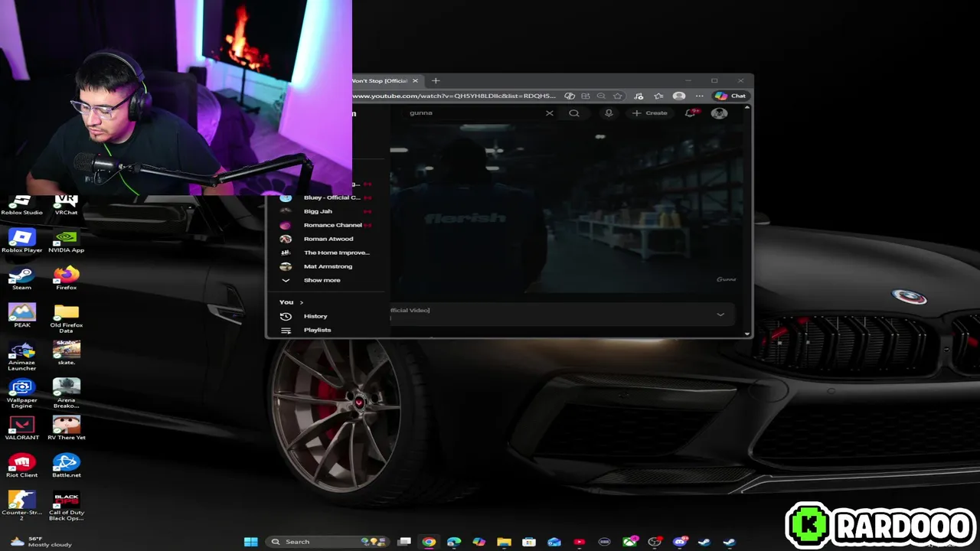The image size is (980, 551).
Task: Open the Old Firefox Data folder
Action: [x=66, y=318]
